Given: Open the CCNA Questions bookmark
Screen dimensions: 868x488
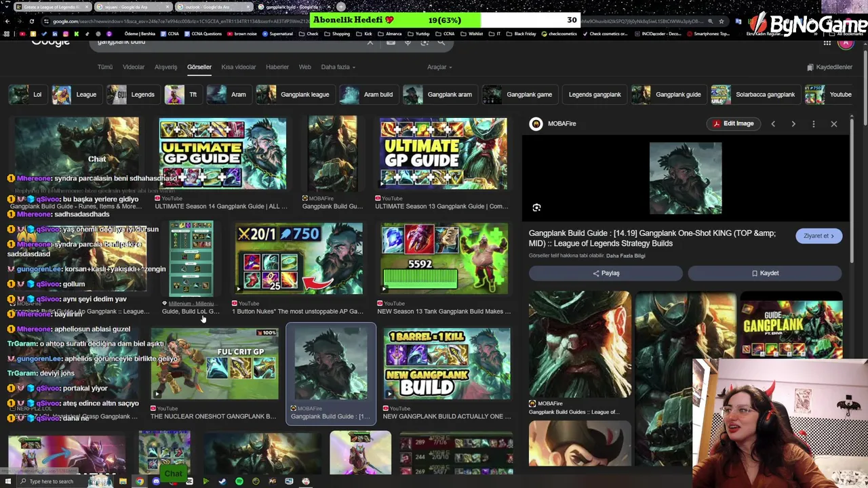Looking at the screenshot, I should pyautogui.click(x=203, y=34).
